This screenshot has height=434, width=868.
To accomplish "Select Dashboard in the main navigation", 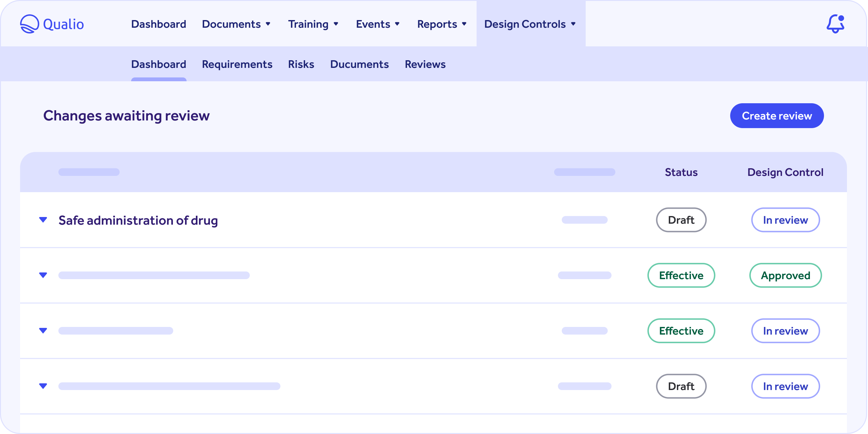I will click(158, 24).
